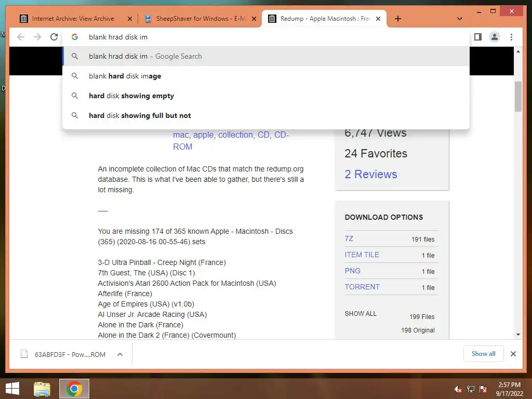Maximize the Chrome window

[493, 11]
